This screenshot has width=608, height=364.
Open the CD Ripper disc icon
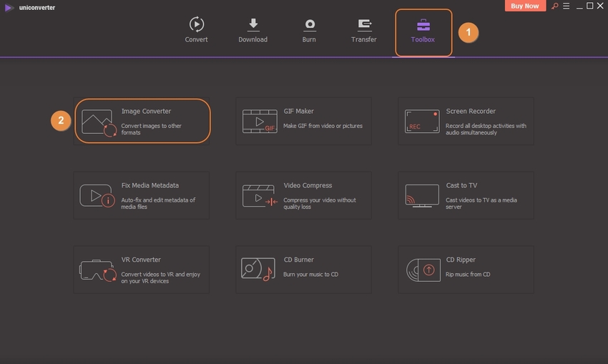[x=421, y=270]
